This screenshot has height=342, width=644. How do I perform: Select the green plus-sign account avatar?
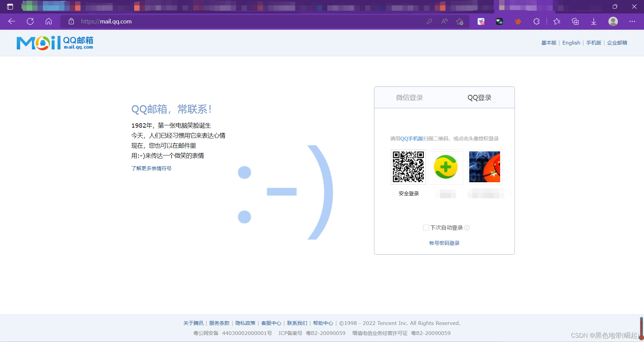[x=446, y=167]
